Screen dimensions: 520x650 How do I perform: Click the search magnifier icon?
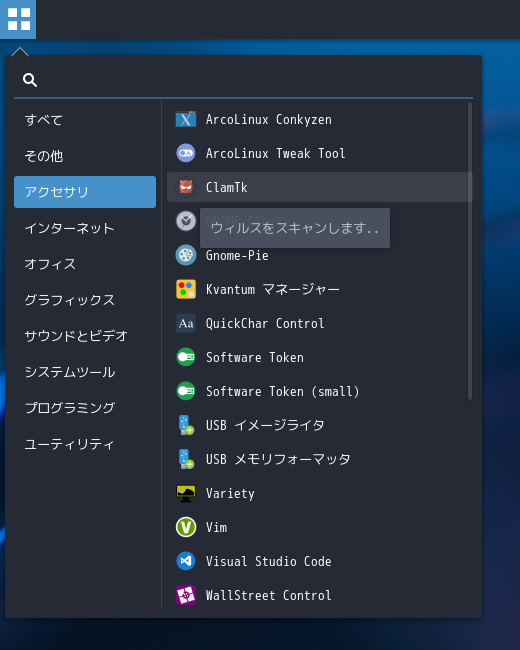click(x=30, y=80)
